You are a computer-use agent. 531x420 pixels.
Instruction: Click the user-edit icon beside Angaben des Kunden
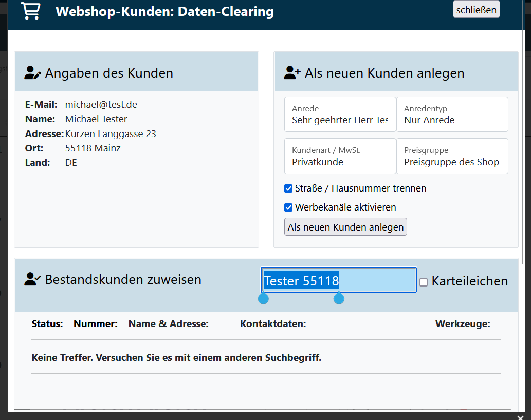(32, 73)
